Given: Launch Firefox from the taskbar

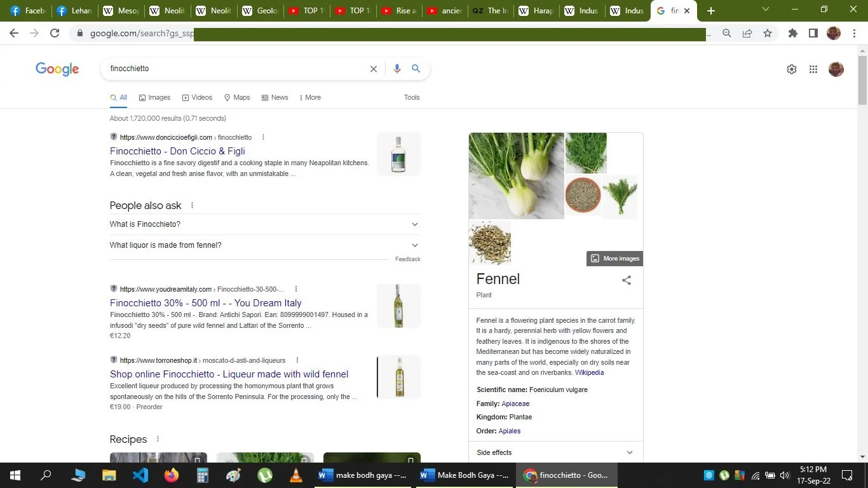Looking at the screenshot, I should (x=172, y=475).
